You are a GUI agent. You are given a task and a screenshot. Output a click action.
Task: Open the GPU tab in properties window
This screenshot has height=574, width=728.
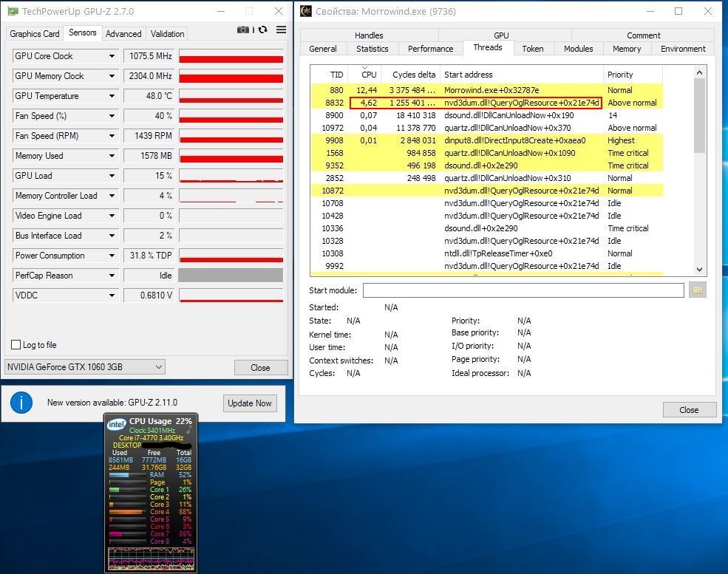click(501, 35)
